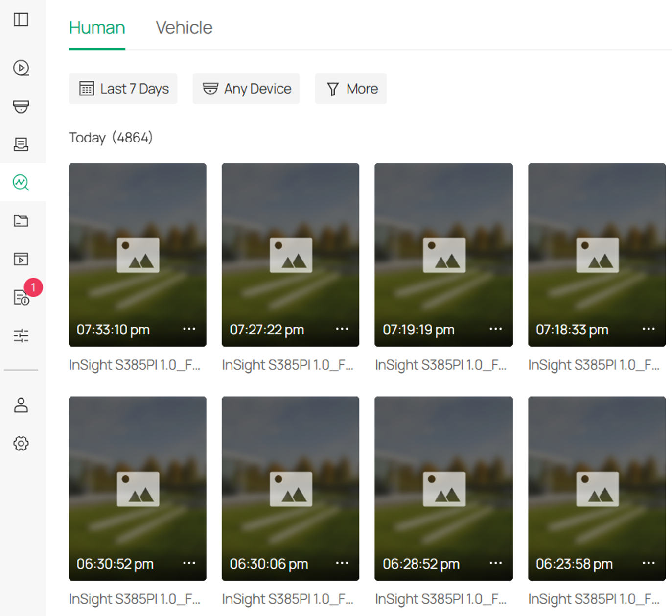The height and width of the screenshot is (616, 672).
Task: Open the 06:30:52 pm event thumbnail
Action: [x=138, y=489]
